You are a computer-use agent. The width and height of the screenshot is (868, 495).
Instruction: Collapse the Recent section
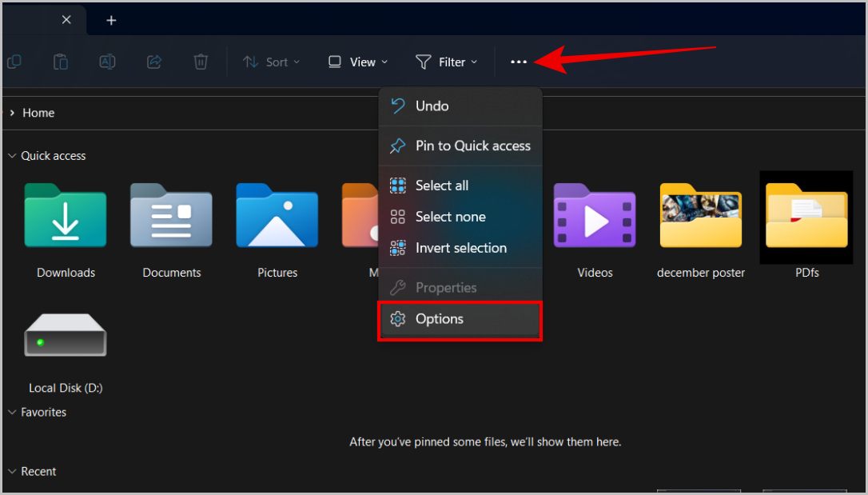11,472
